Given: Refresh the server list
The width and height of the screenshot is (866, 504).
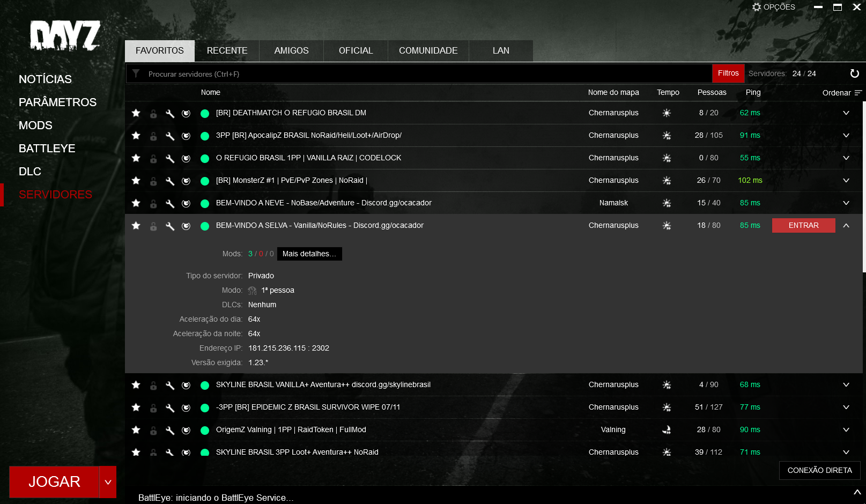Looking at the screenshot, I should (855, 73).
